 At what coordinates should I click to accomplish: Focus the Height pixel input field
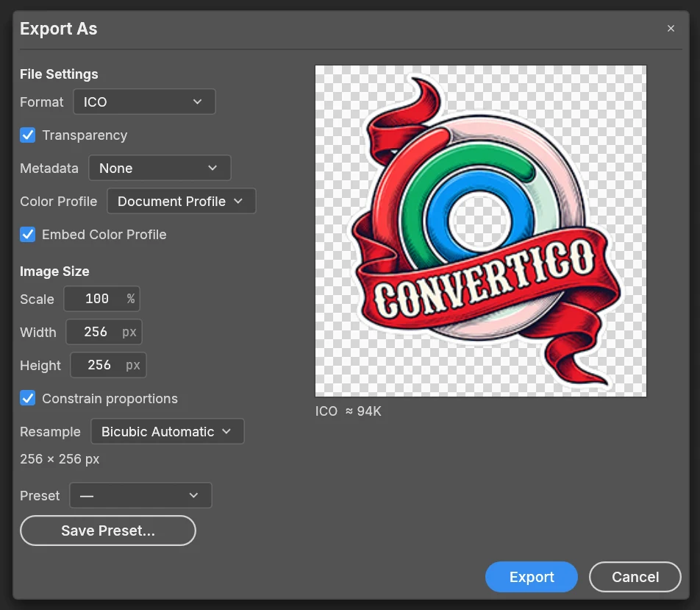point(109,365)
